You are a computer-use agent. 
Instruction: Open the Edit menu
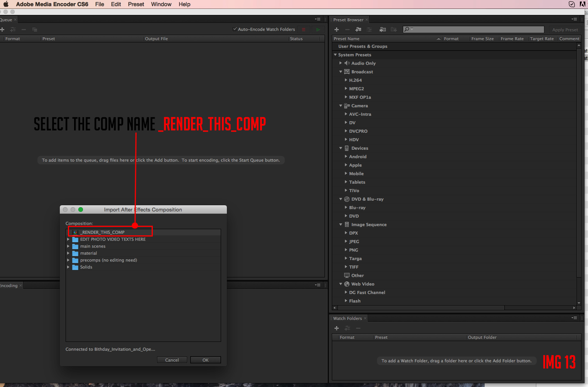pyautogui.click(x=116, y=4)
